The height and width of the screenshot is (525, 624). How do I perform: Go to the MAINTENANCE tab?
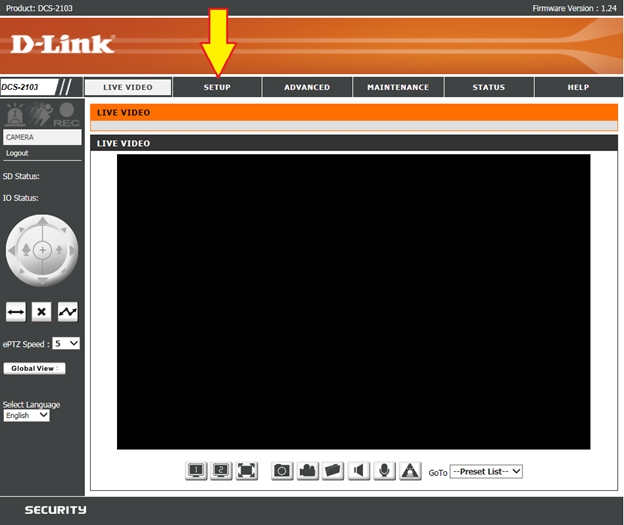(398, 87)
